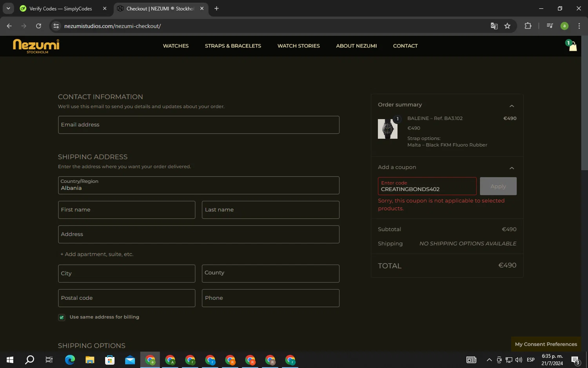
Task: Open ABOUT NEZUMI menu
Action: 356,46
